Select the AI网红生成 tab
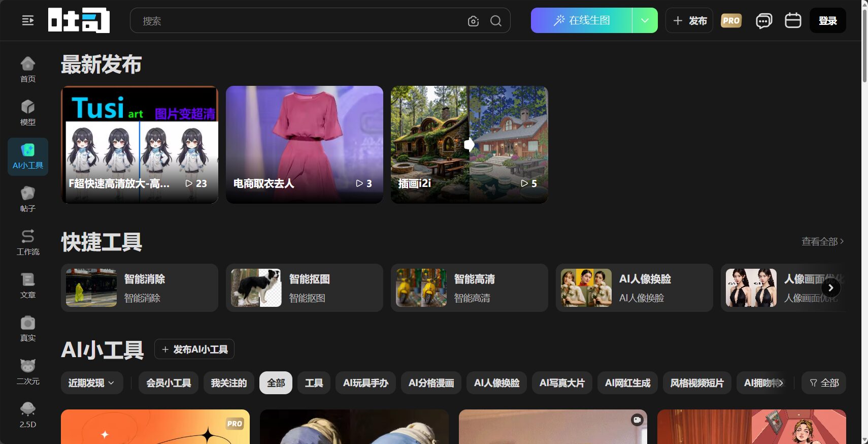 [x=627, y=383]
